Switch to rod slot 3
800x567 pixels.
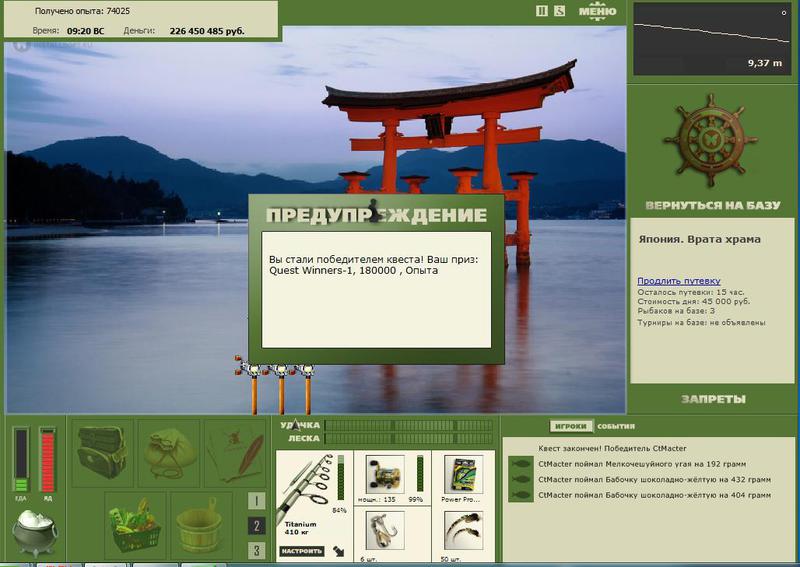tap(257, 550)
